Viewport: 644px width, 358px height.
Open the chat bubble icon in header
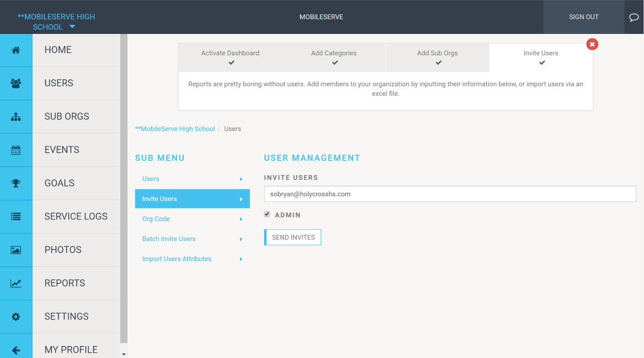(633, 18)
